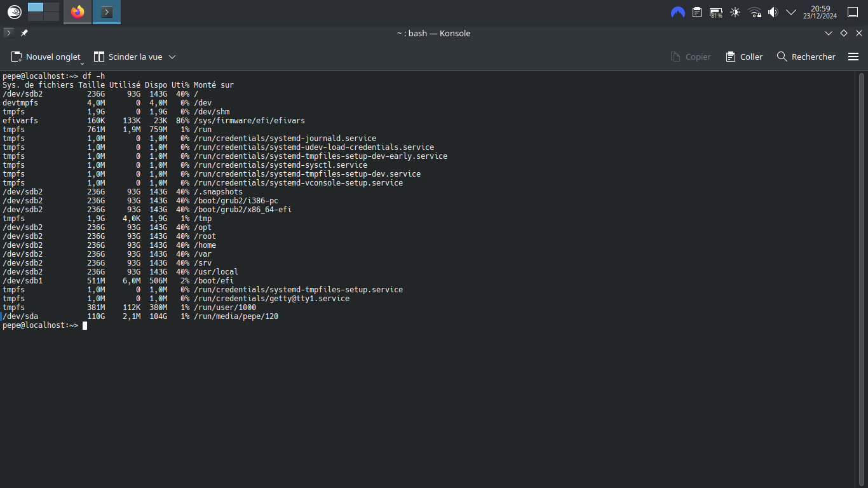Click the '/dev/sda' filesystem entry
The image size is (868, 488).
pos(20,316)
